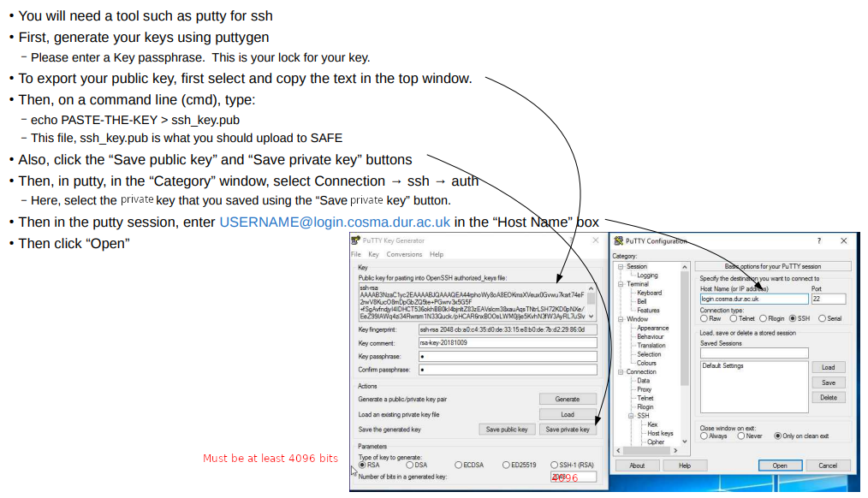
Task: Click the Generate button
Action: (568, 399)
